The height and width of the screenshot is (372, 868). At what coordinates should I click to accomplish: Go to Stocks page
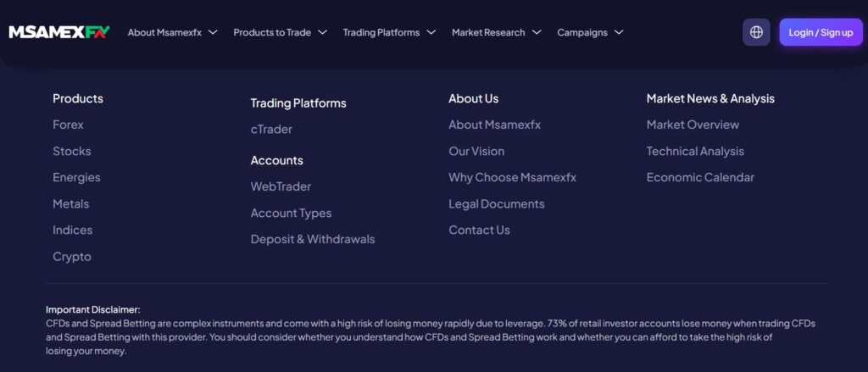[x=71, y=151]
